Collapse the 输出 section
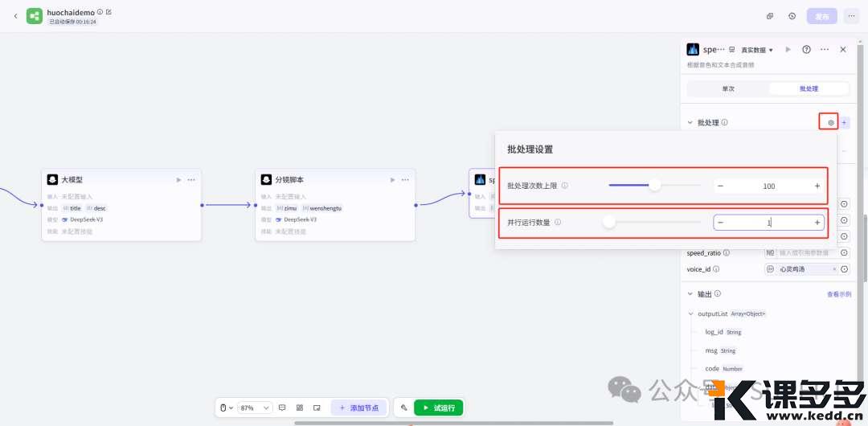 (690, 294)
